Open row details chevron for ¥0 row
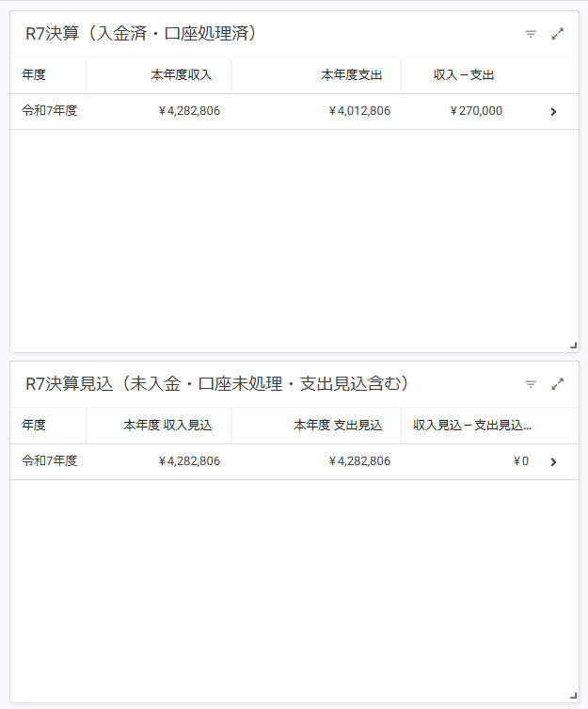This screenshot has height=709, width=588. pos(553,462)
